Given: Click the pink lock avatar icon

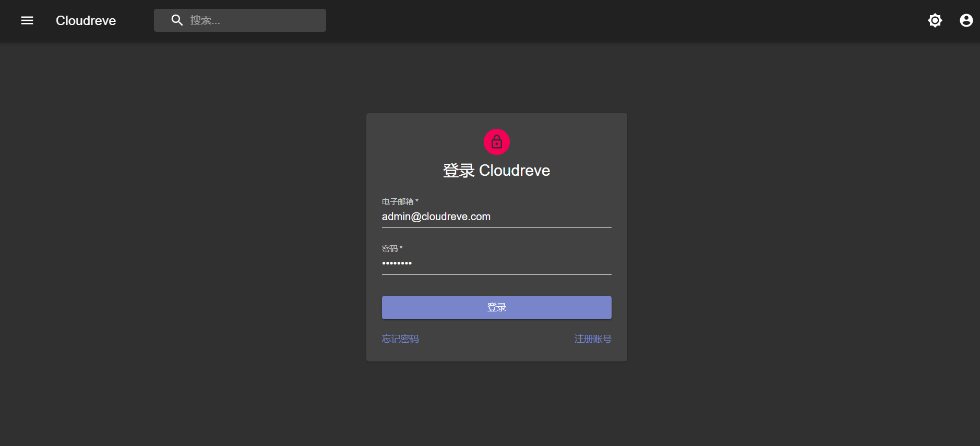Looking at the screenshot, I should point(497,142).
